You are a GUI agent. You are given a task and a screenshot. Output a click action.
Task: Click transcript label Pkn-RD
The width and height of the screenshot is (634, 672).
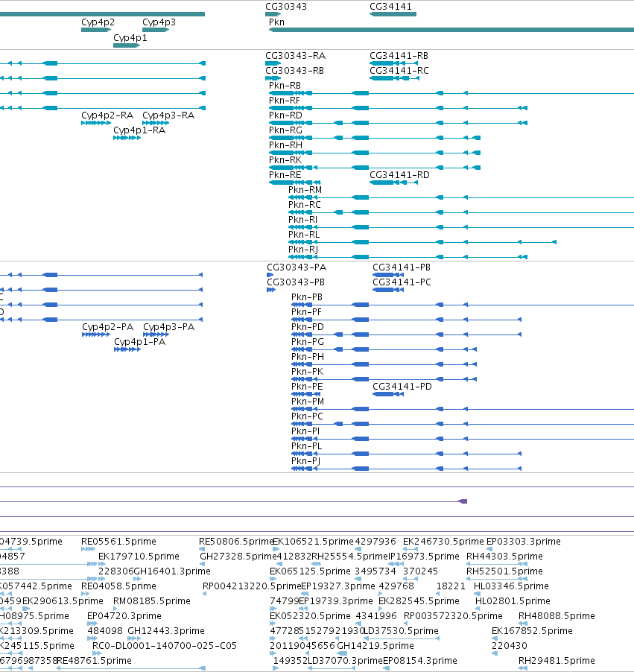point(285,115)
